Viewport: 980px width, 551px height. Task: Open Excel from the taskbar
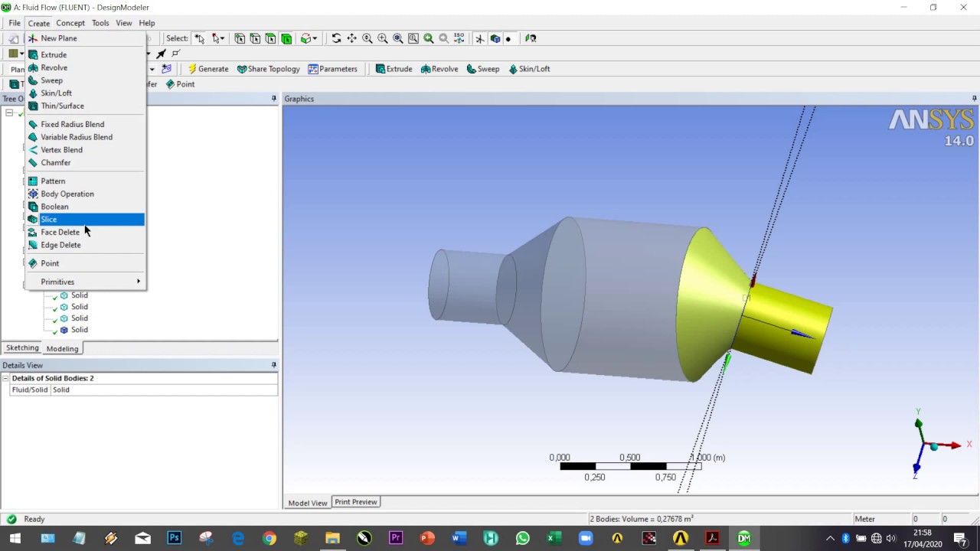pos(554,538)
